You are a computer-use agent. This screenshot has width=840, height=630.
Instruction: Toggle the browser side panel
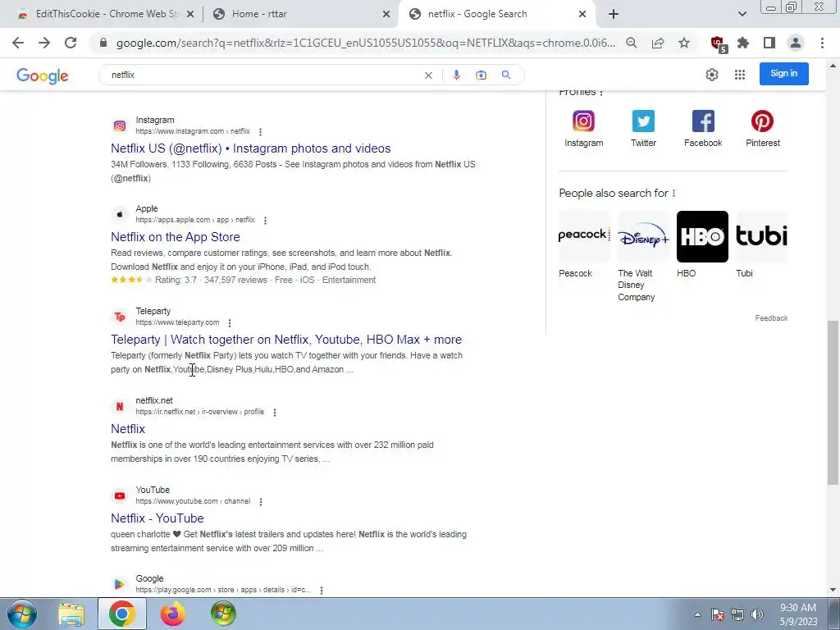(769, 43)
